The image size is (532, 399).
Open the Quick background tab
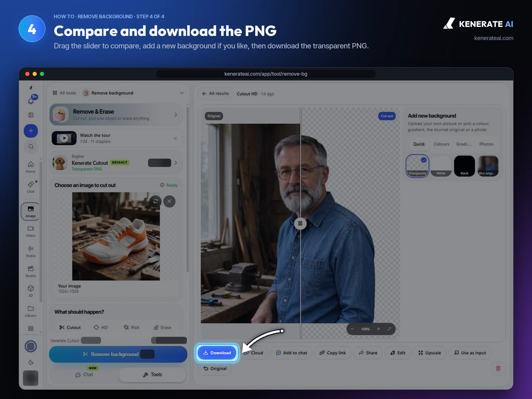pyautogui.click(x=419, y=144)
